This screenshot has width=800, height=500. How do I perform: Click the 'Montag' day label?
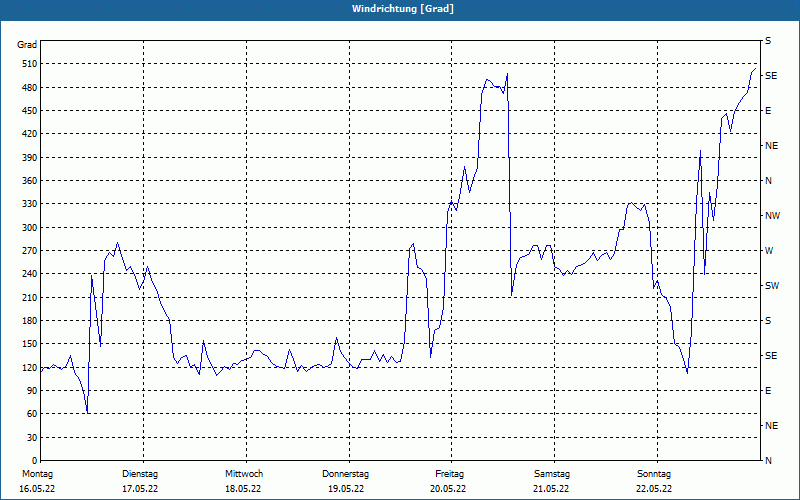[37, 474]
